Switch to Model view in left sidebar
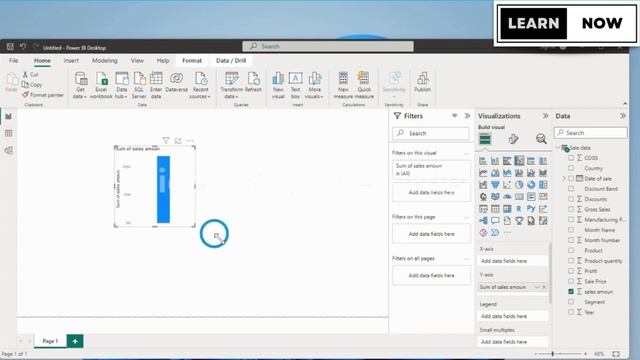Screen dimensions: 640x360 (x=8, y=151)
